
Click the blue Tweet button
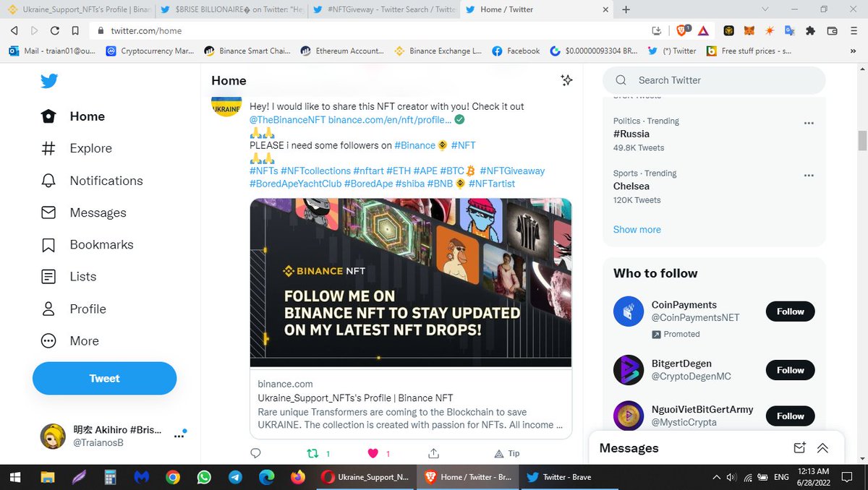point(104,378)
